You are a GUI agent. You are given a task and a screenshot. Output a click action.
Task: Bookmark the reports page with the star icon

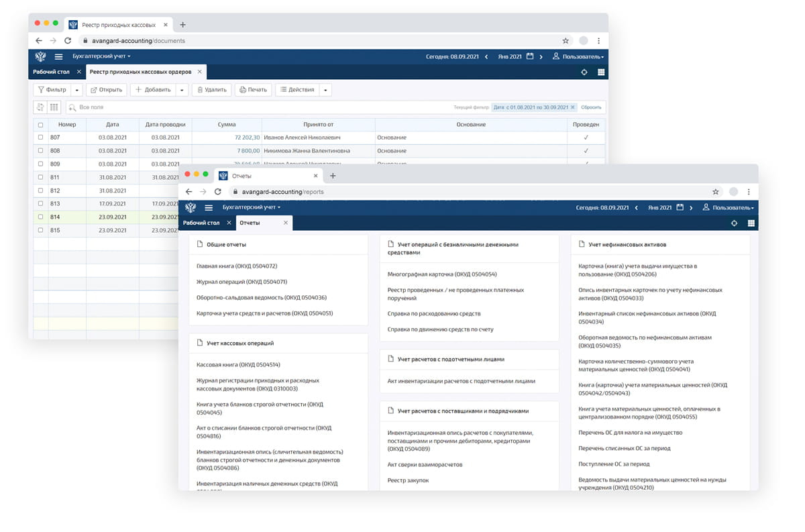point(716,192)
